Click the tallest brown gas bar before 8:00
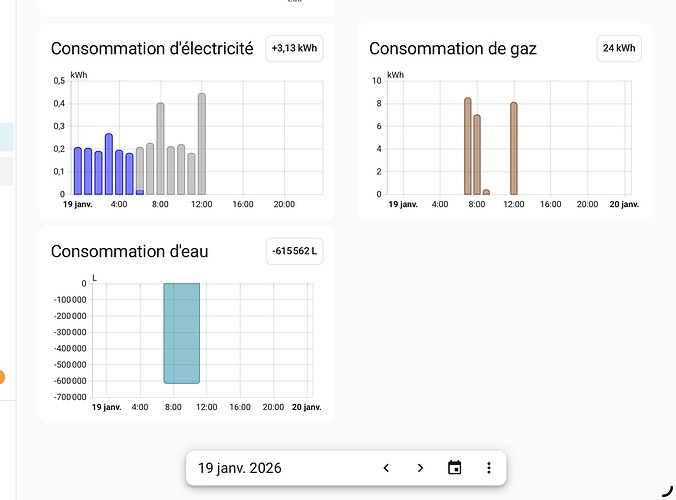Screen dimensions: 676x500 tap(467, 146)
